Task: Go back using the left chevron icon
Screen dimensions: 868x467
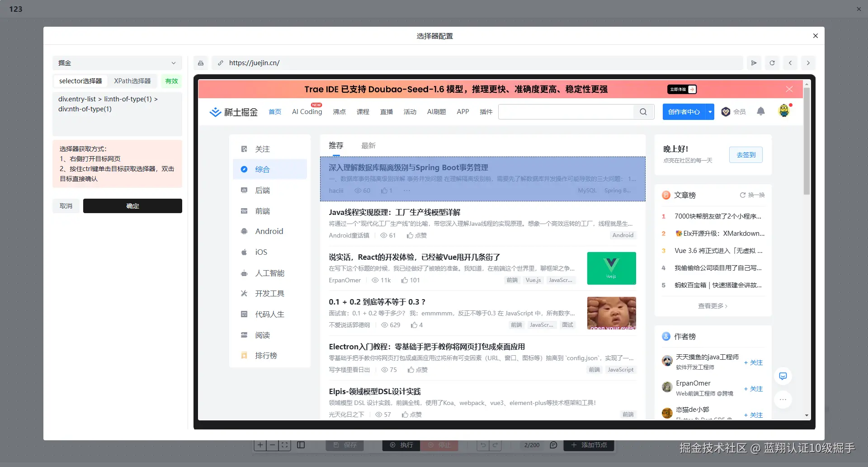Action: (x=790, y=63)
